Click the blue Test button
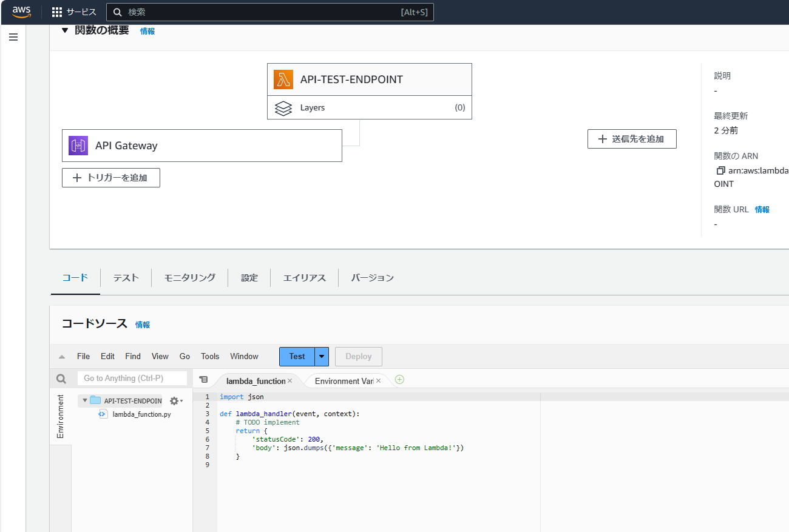This screenshot has width=789, height=532. point(297,357)
